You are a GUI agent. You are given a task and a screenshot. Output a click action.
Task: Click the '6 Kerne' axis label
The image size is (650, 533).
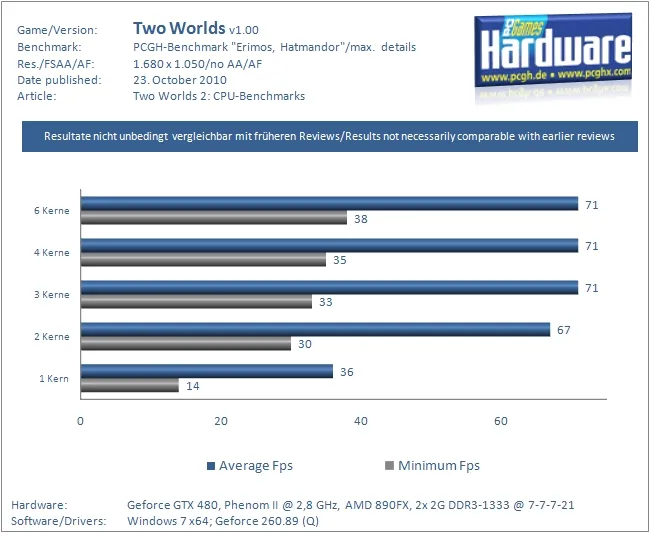pyautogui.click(x=52, y=211)
